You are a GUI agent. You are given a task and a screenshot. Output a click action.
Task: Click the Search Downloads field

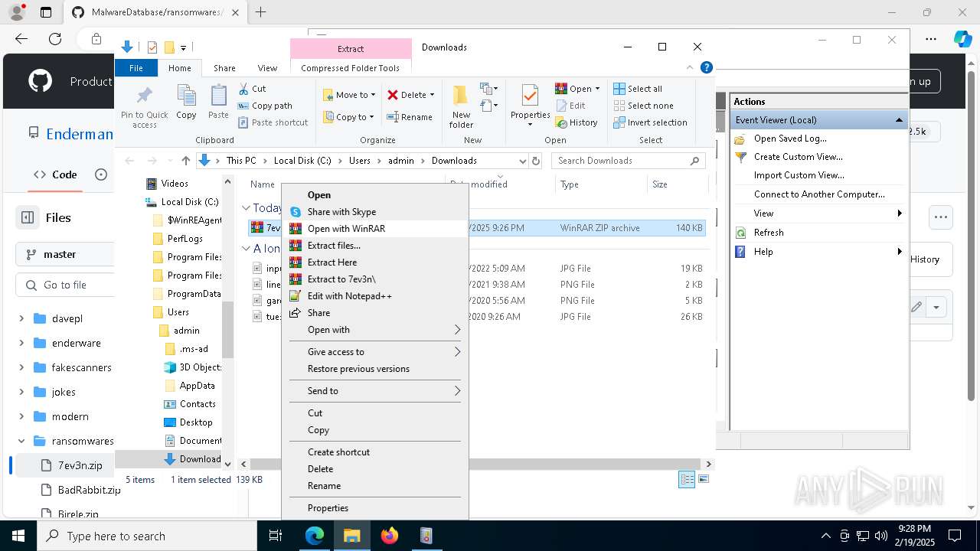[x=628, y=161]
